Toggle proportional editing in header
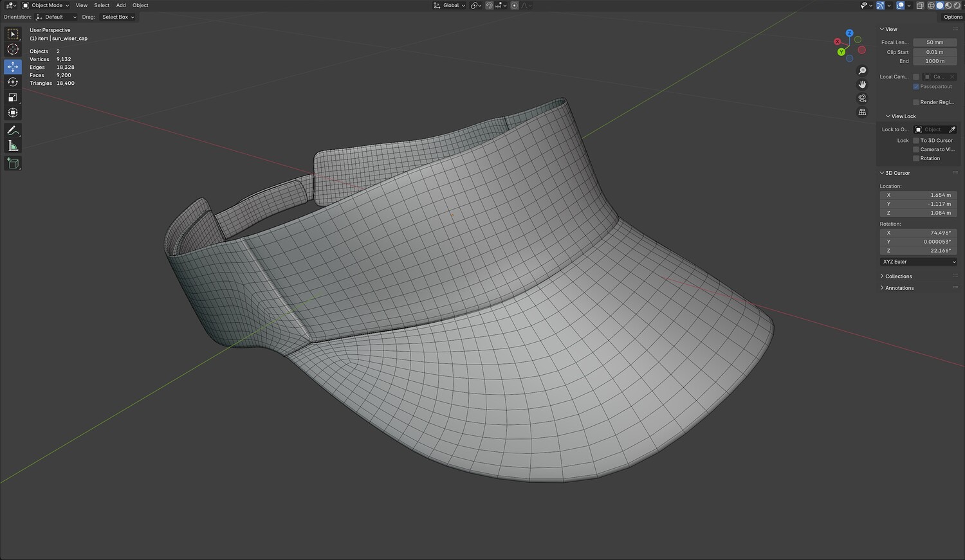965x560 pixels. [x=514, y=5]
